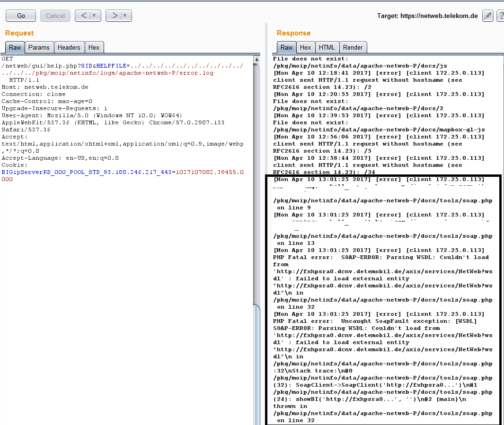Click the Connection: close header line
Viewport: 504px width, 425px height.
click(34, 94)
